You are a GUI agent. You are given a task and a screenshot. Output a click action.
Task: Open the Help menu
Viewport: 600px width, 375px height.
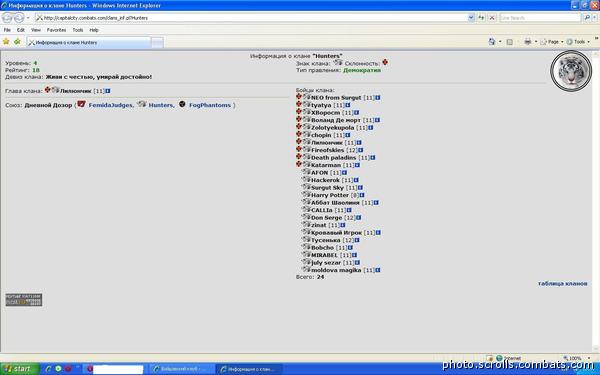(94, 30)
